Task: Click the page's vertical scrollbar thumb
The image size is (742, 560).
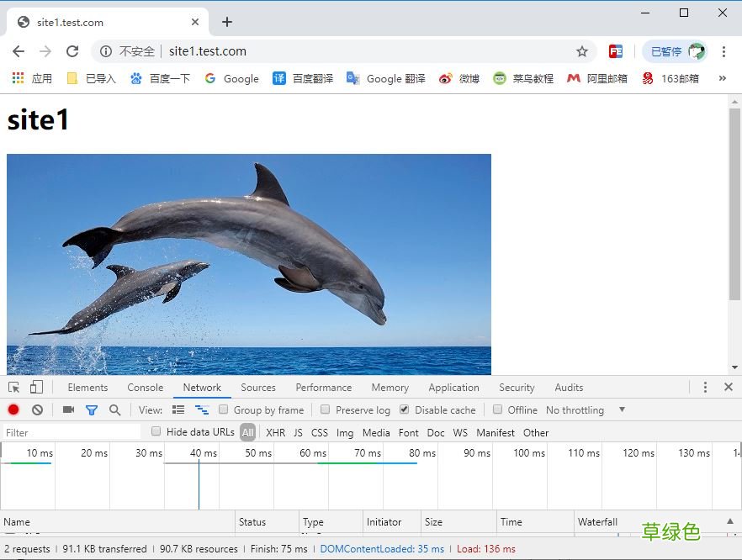Action: pos(734,204)
